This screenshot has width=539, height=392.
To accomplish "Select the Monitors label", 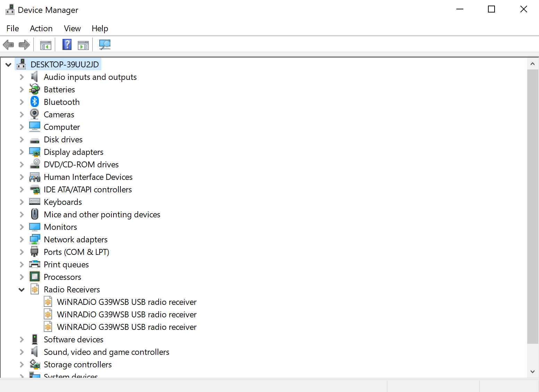I will 60,227.
